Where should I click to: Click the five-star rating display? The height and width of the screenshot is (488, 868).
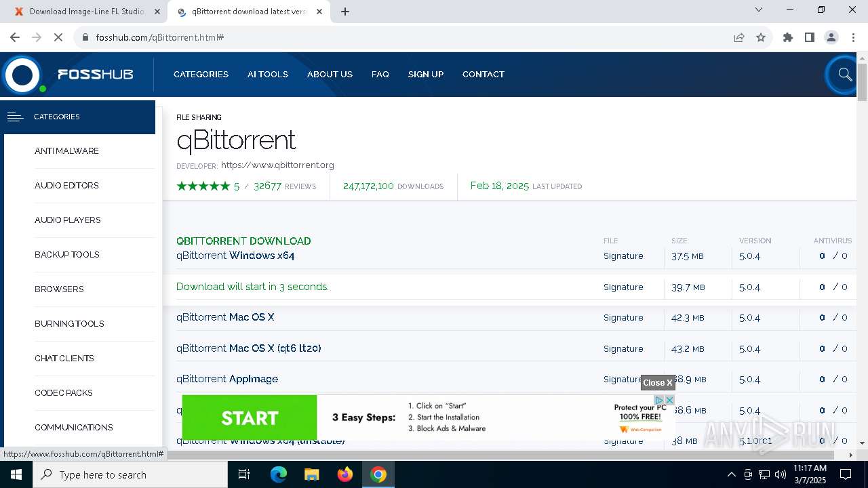pyautogui.click(x=203, y=186)
